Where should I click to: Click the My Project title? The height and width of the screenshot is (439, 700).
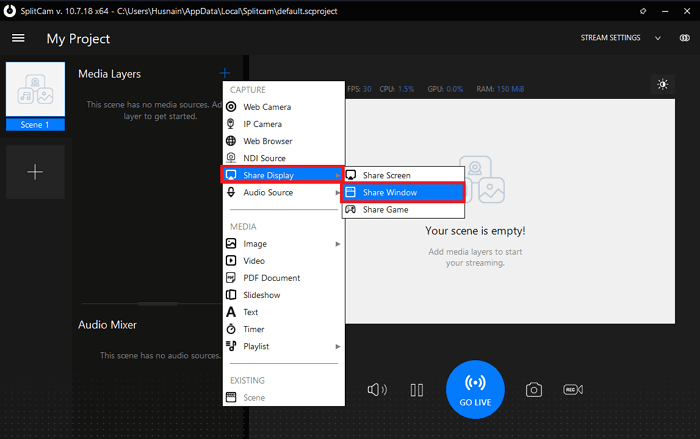point(78,39)
